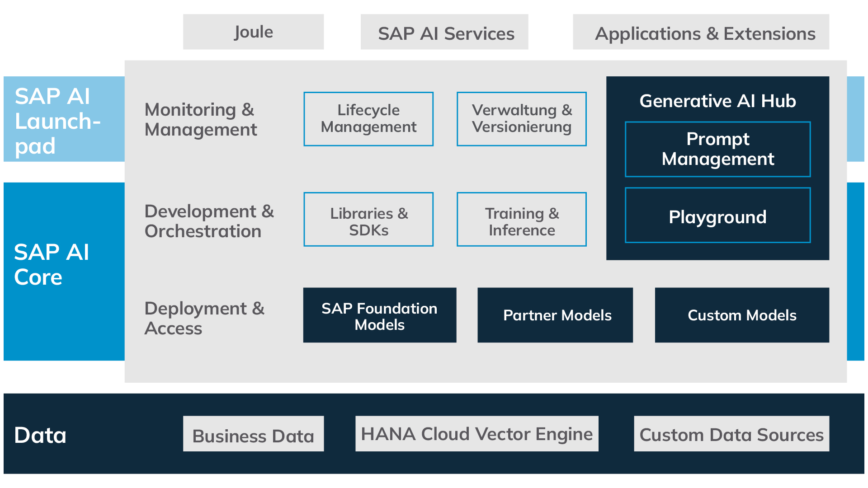This screenshot has height=488, width=868.
Task: Click the Libraries & SDKs box
Action: (368, 220)
